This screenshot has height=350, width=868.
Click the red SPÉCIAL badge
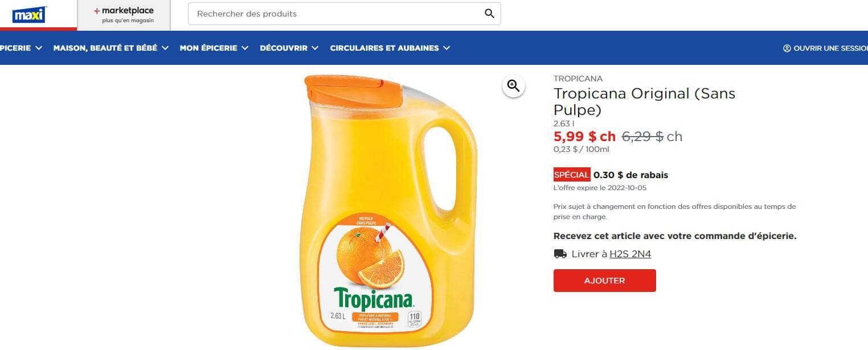[572, 175]
